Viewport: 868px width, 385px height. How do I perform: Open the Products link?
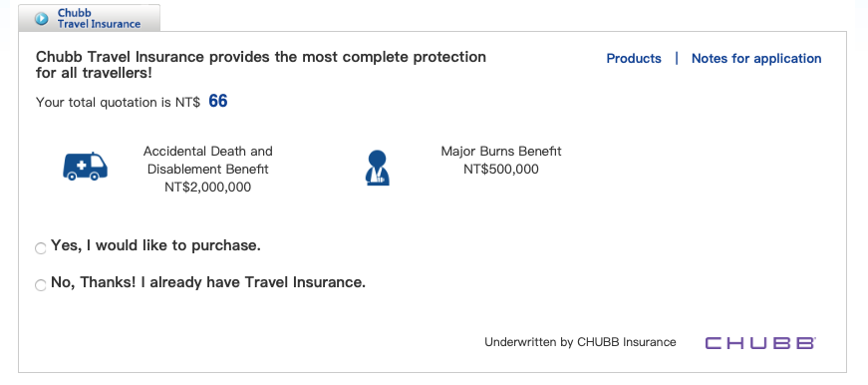coord(634,59)
